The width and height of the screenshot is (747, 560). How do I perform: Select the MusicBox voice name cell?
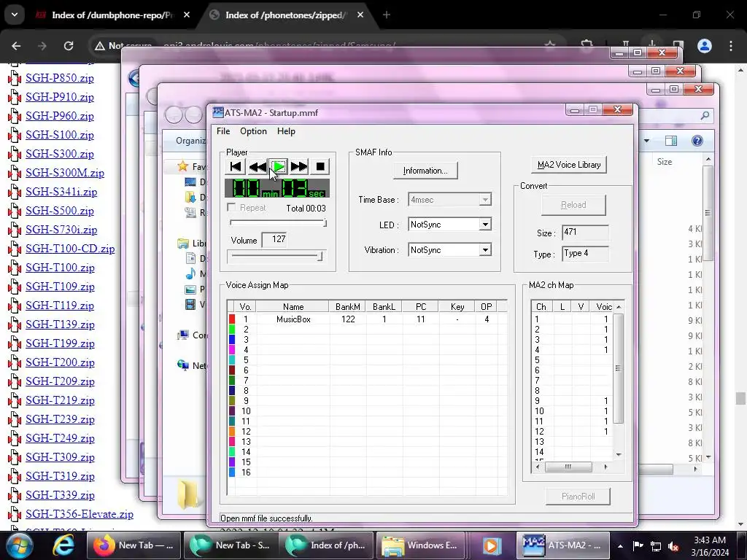point(293,319)
